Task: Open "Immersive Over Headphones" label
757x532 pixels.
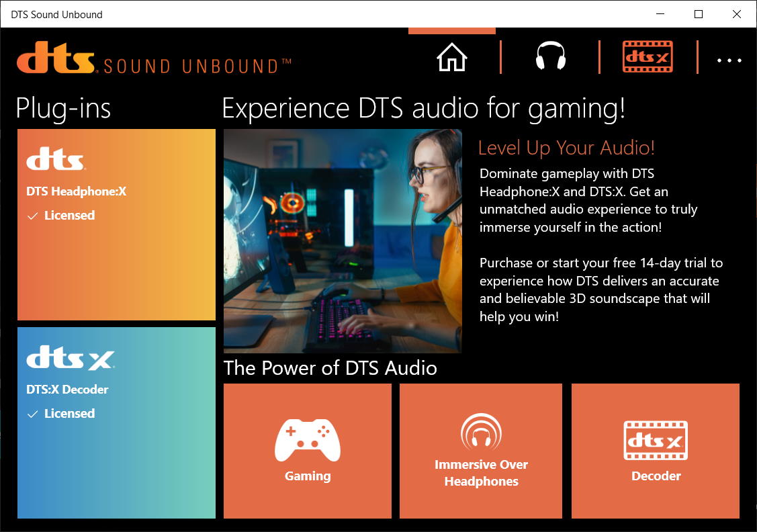Action: pos(481,473)
